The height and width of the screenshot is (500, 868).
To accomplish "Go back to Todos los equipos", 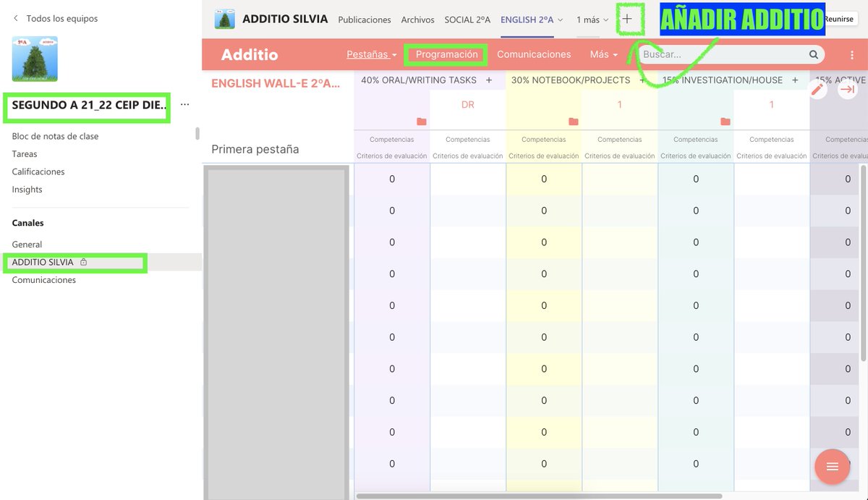I will [x=55, y=18].
